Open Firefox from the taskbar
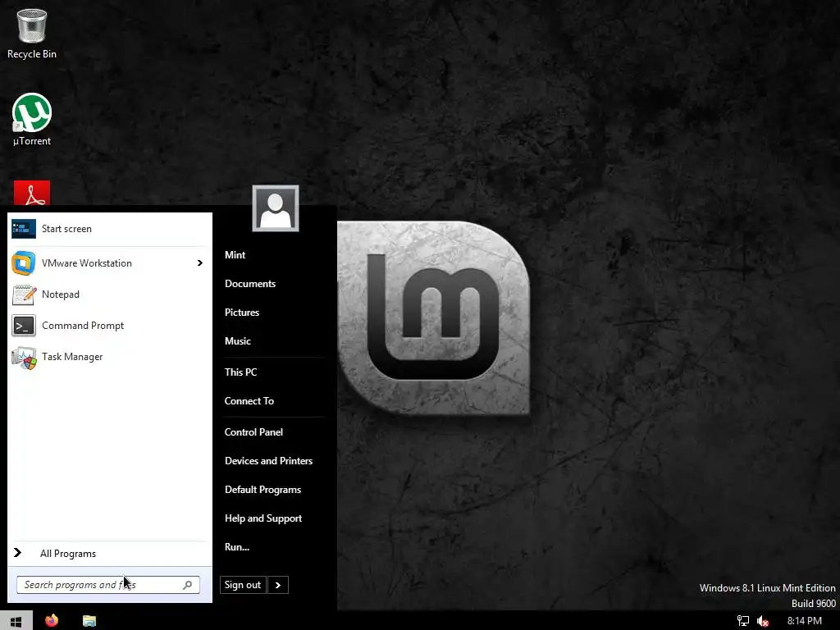Viewport: 840px width, 630px height. (52, 620)
